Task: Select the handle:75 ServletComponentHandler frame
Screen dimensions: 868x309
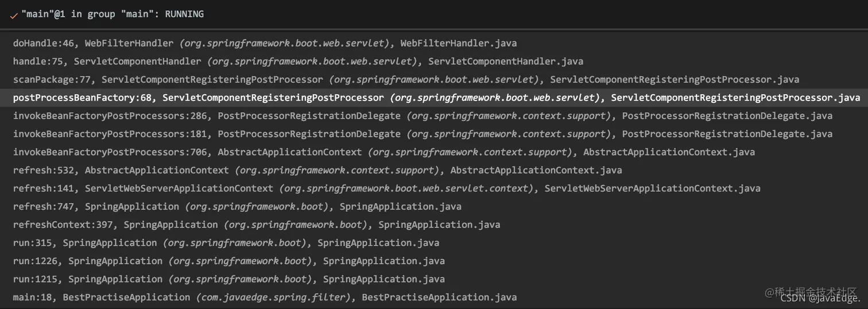Action: tap(434, 61)
